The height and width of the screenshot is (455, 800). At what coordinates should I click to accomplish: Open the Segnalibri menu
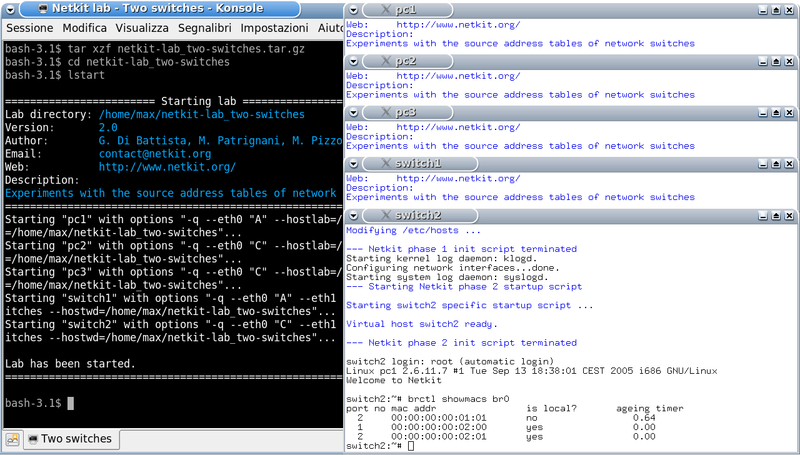(205, 28)
